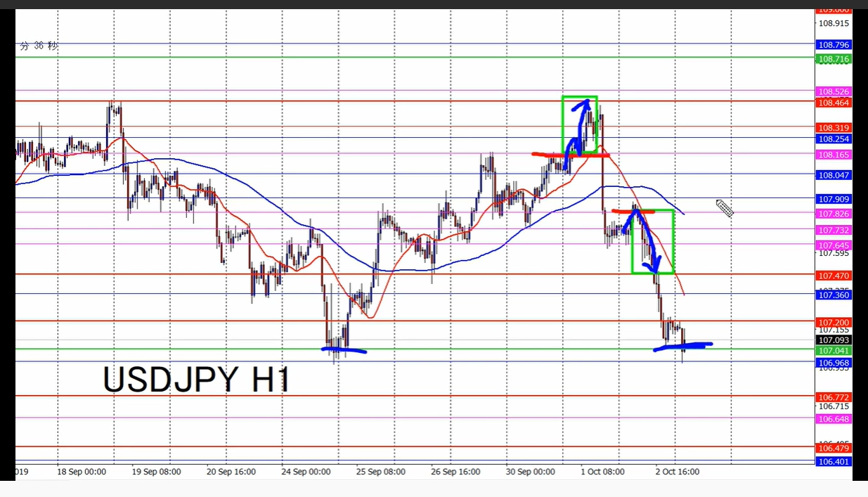This screenshot has height=497, width=868.
Task: Click the blue support mark at 24 Sep low
Action: (344, 349)
